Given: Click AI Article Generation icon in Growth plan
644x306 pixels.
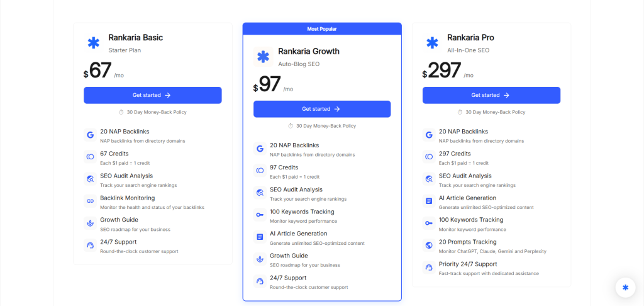Looking at the screenshot, I should pos(260,237).
